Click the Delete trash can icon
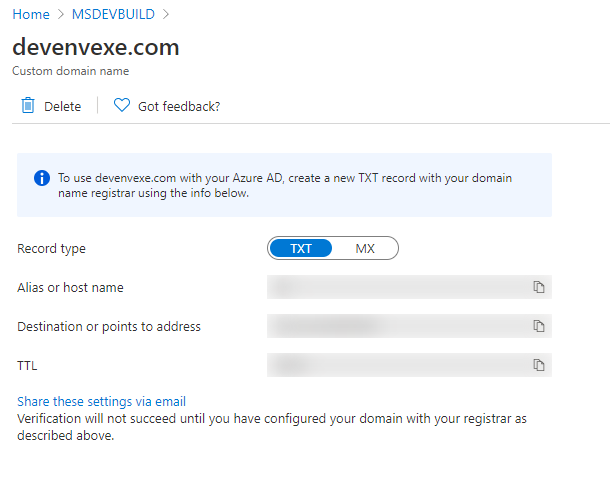The width and height of the screenshot is (610, 485). pyautogui.click(x=28, y=106)
